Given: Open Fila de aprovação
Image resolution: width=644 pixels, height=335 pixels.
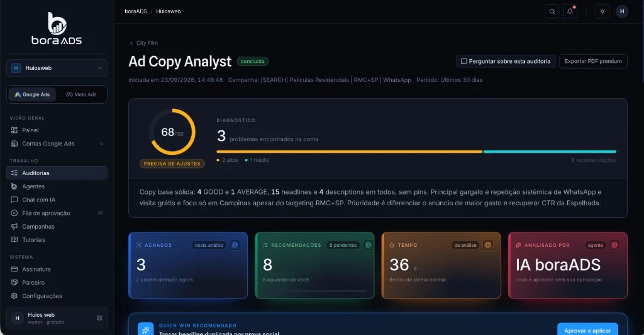Looking at the screenshot, I should (57, 213).
